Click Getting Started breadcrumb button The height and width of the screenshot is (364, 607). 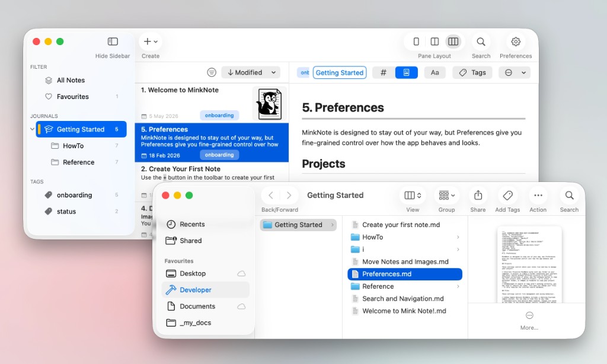coord(340,72)
